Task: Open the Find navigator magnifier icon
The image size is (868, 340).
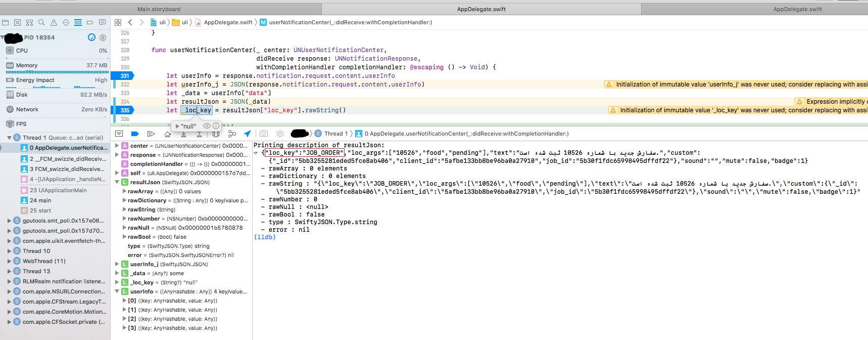Action: pyautogui.click(x=41, y=22)
